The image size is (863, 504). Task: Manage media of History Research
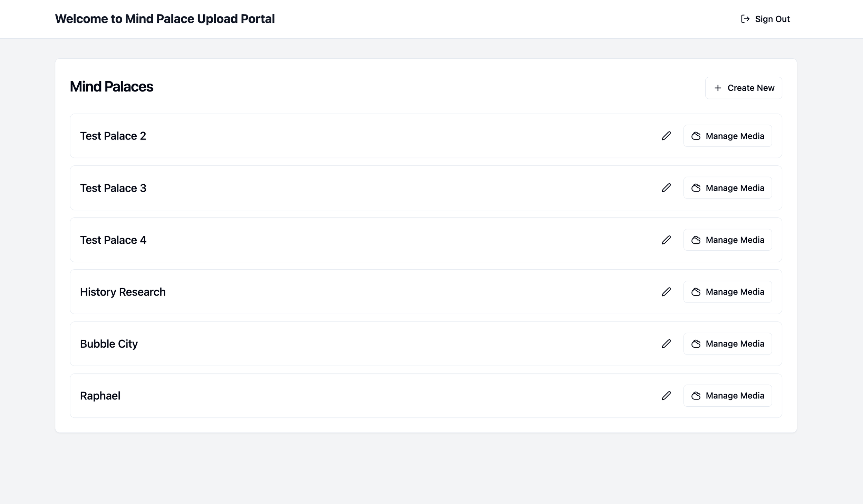coord(728,292)
